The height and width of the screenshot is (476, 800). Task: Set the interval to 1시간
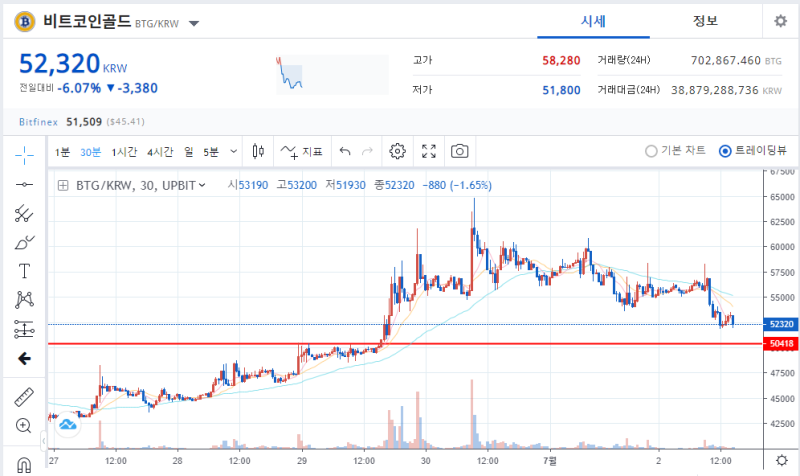124,152
